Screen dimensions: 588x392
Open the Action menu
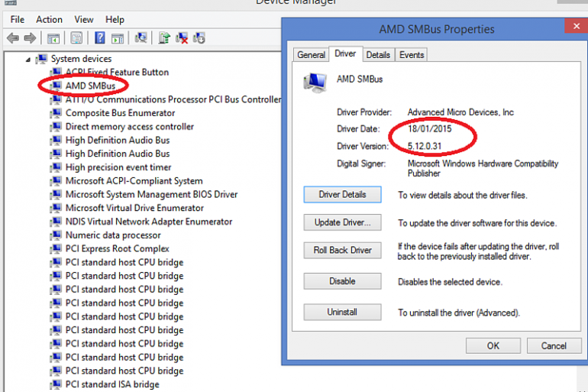coord(50,19)
